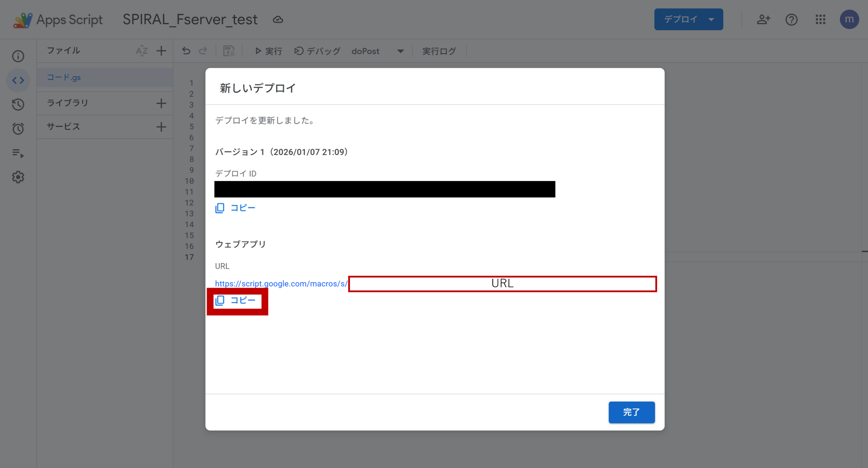Click the share project person-add icon
Image resolution: width=868 pixels, height=468 pixels.
763,19
